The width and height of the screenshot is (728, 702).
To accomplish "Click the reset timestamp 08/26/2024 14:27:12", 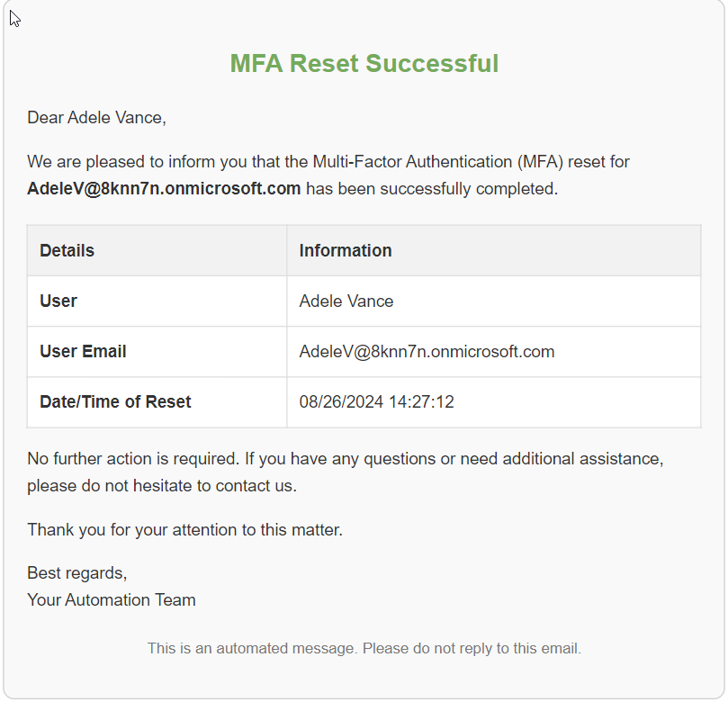I will (x=376, y=402).
